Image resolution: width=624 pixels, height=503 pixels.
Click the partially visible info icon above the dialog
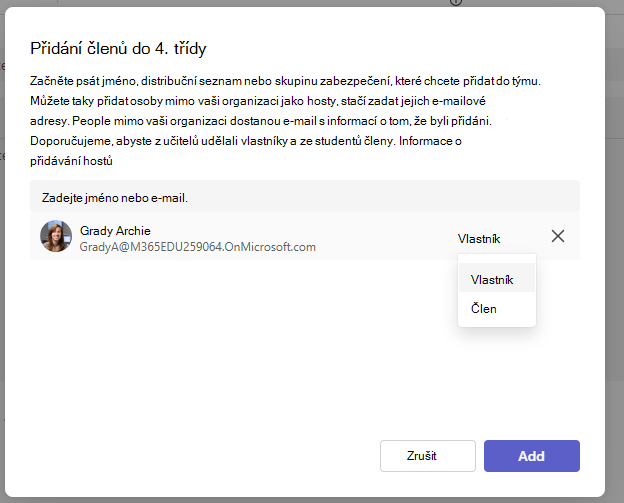456,2
